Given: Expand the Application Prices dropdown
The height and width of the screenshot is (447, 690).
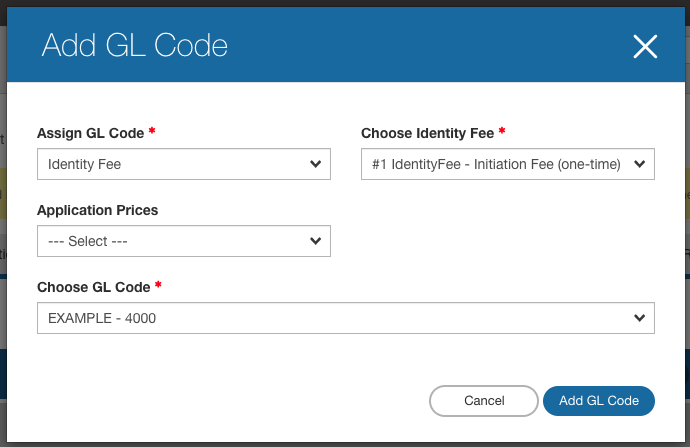Looking at the screenshot, I should click(183, 241).
